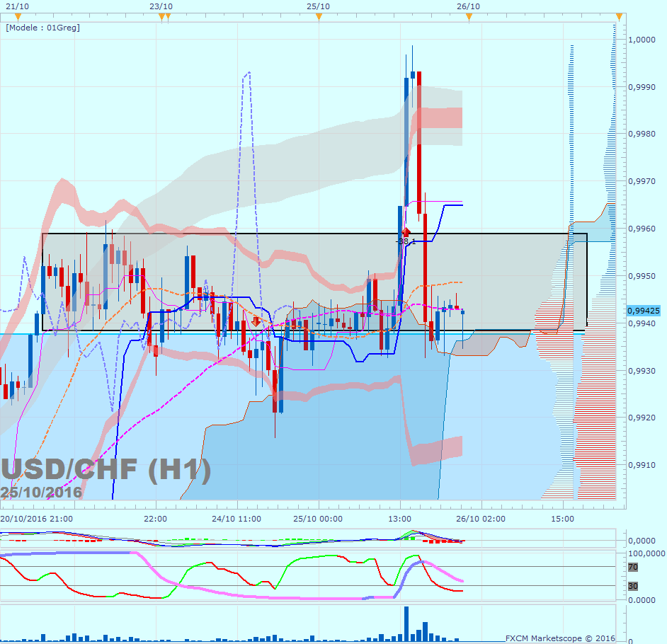Click the 15:00 time label at the bottom
This screenshot has width=667, height=644.
pyautogui.click(x=562, y=519)
